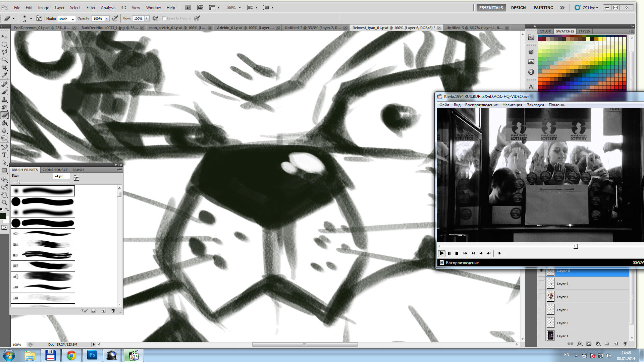The height and width of the screenshot is (362, 644).
Task: Click the Magic Wand tool
Action: pyautogui.click(x=5, y=60)
